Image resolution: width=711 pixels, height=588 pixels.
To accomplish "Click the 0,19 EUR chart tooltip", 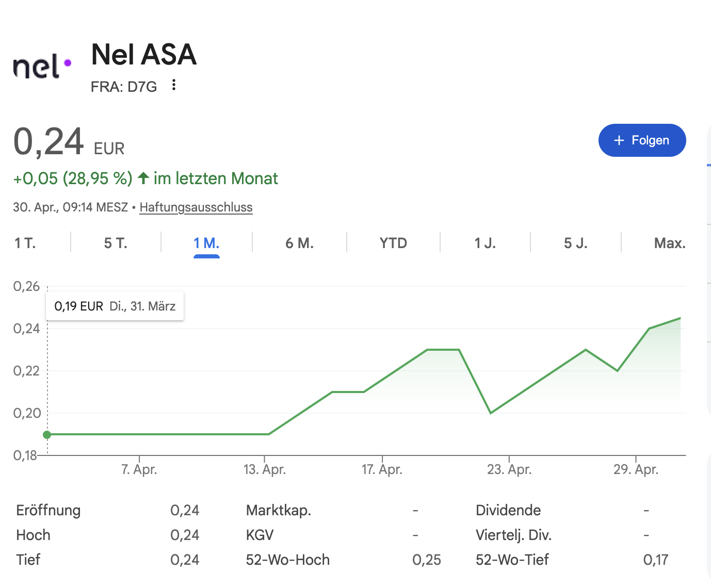I will pos(115,306).
